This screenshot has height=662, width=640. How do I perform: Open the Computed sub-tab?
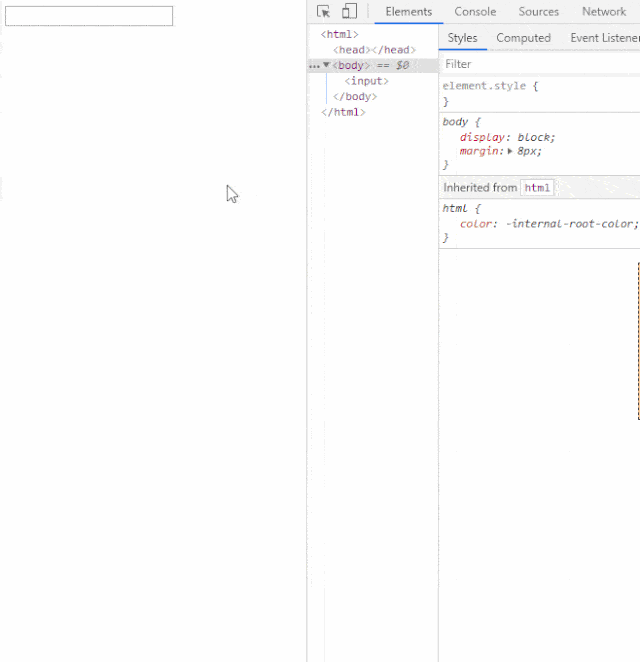(x=523, y=38)
